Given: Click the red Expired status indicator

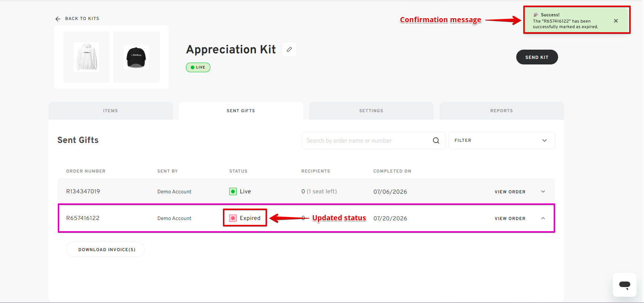Looking at the screenshot, I should 233,218.
